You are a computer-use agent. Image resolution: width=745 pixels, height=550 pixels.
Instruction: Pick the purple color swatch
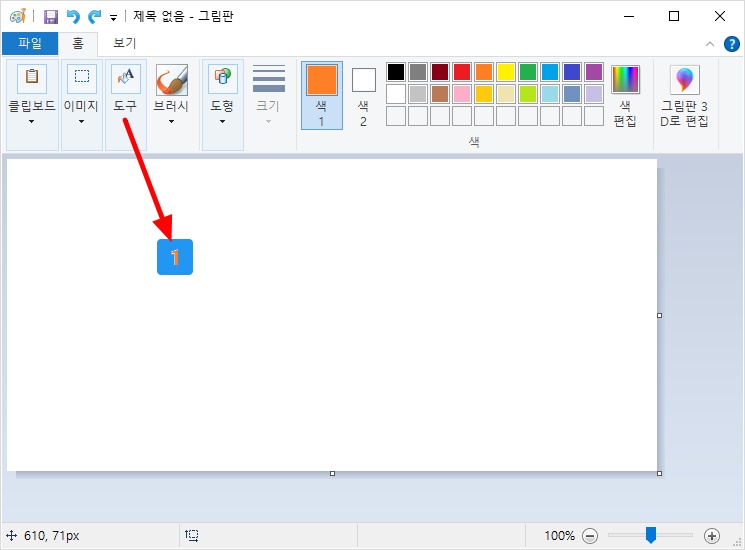(x=594, y=72)
